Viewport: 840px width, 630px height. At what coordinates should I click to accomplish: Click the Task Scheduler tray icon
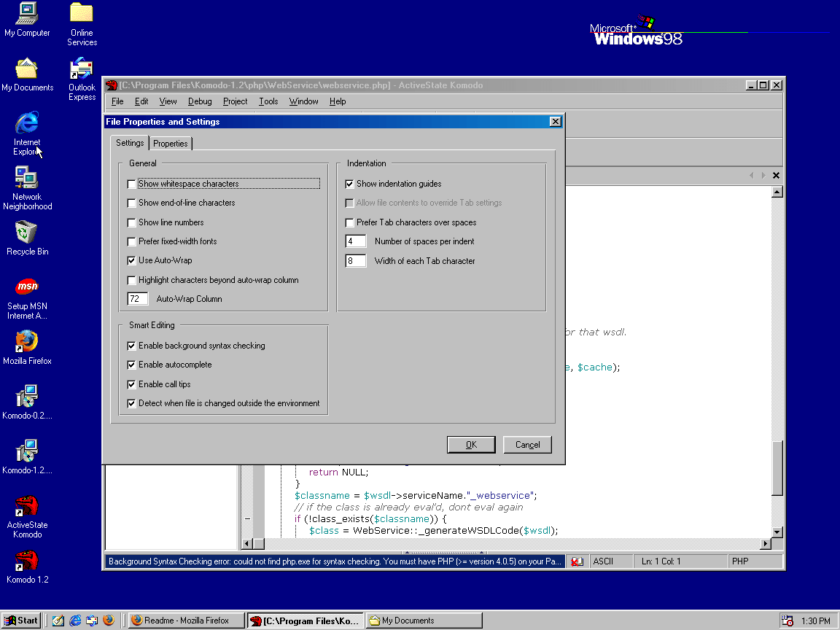coord(787,621)
